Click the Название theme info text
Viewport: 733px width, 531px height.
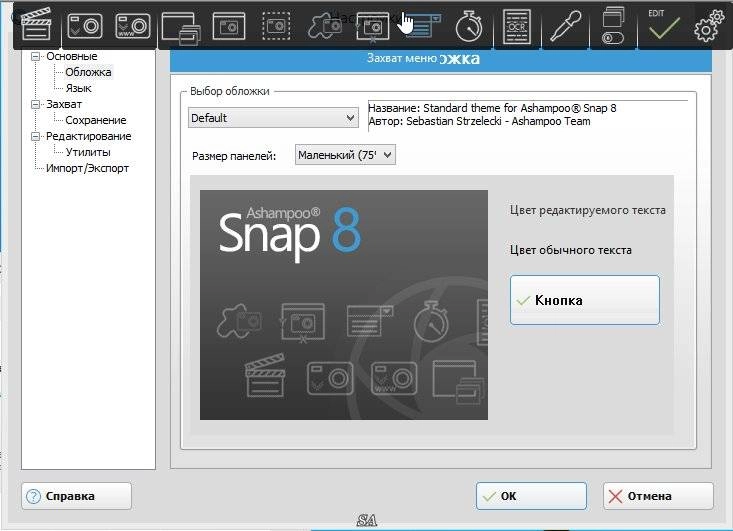pos(492,108)
